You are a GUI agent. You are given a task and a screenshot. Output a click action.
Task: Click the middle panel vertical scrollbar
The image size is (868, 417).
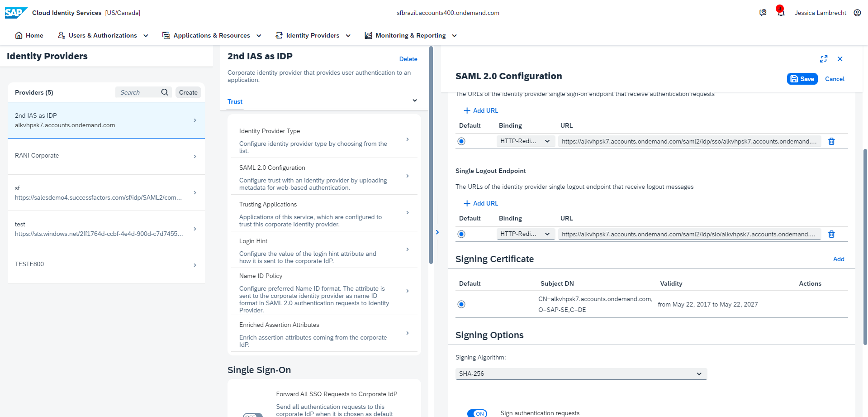pyautogui.click(x=431, y=155)
